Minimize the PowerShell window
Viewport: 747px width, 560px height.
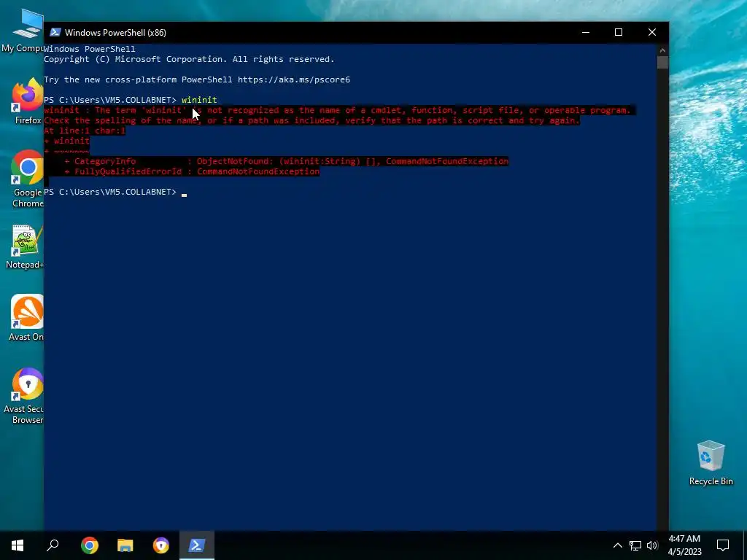point(586,32)
